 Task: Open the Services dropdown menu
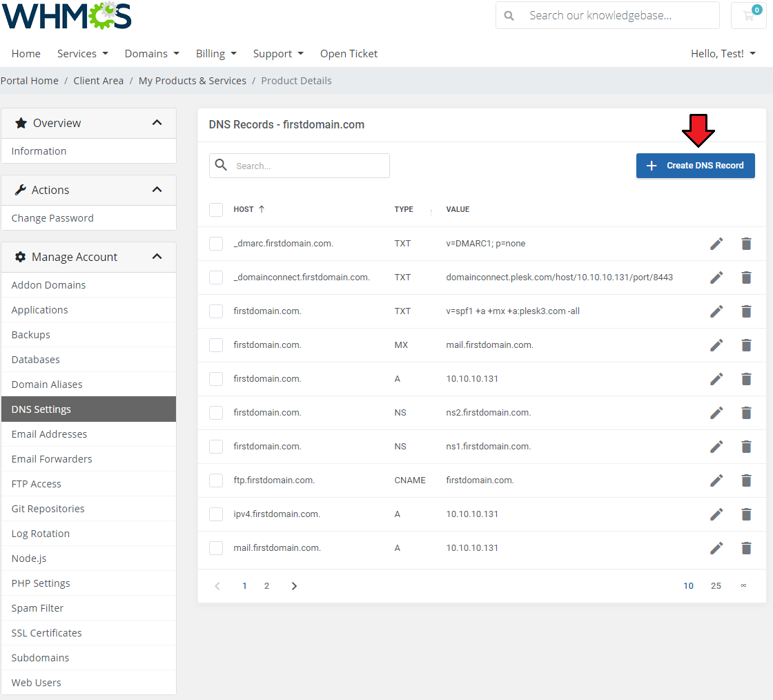click(82, 54)
